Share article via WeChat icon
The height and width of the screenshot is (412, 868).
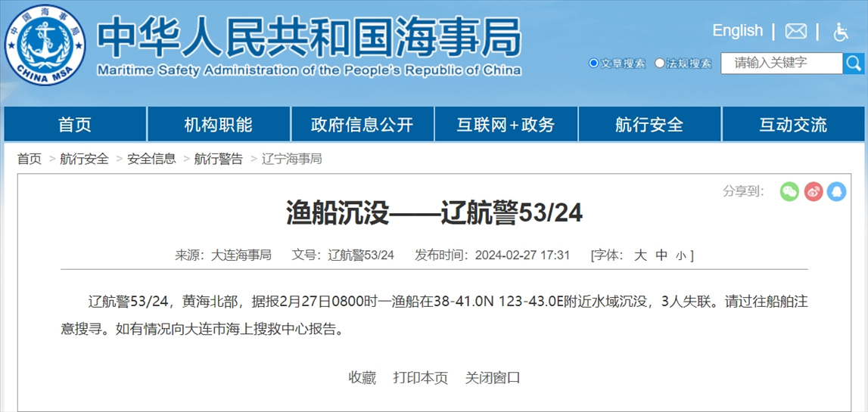(789, 191)
